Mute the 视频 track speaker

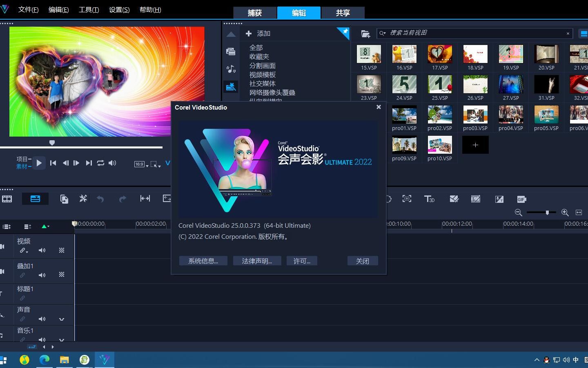coord(42,250)
